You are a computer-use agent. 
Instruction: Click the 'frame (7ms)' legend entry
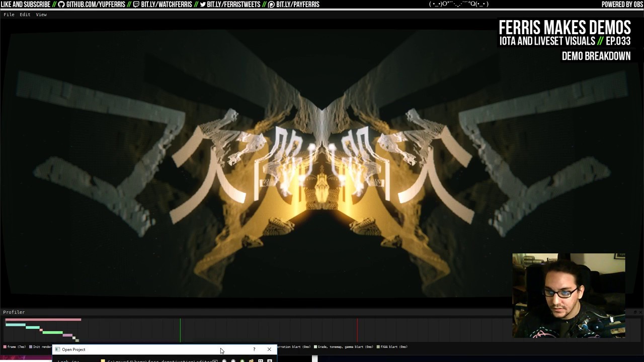click(x=14, y=347)
